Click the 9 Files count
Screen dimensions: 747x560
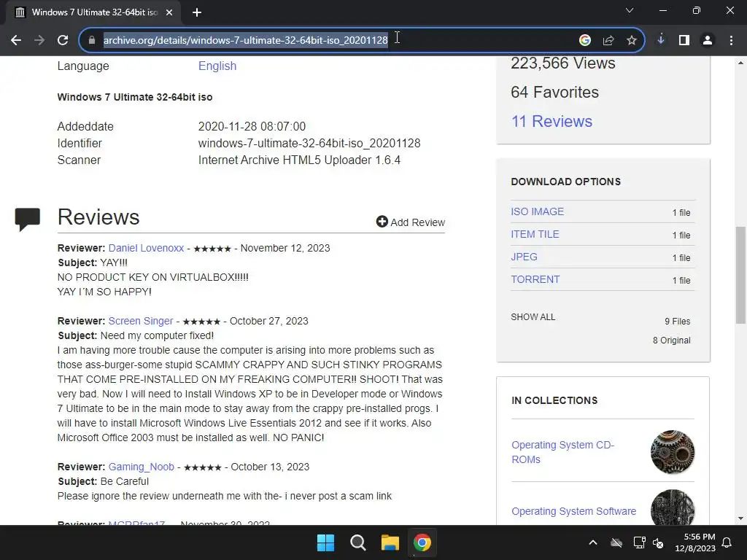pyautogui.click(x=678, y=322)
